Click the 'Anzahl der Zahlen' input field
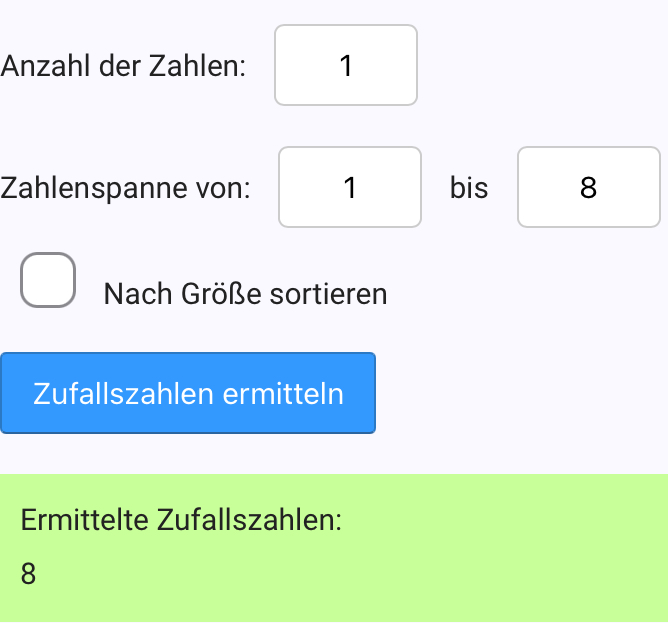This screenshot has width=668, height=623. point(346,65)
